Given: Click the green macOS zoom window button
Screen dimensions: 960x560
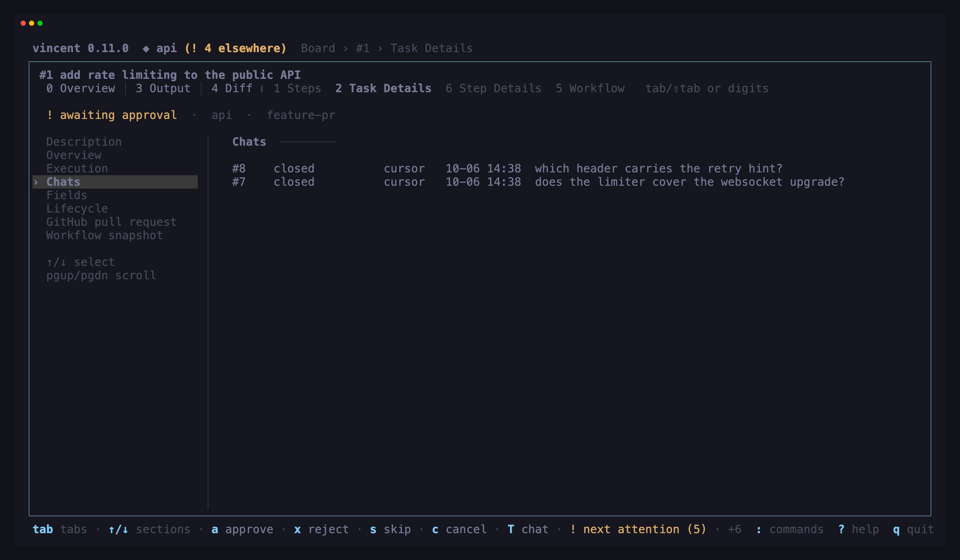Looking at the screenshot, I should click(x=40, y=23).
